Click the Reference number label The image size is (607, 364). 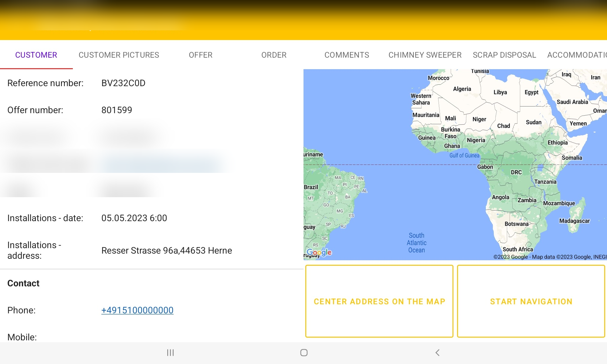(45, 83)
